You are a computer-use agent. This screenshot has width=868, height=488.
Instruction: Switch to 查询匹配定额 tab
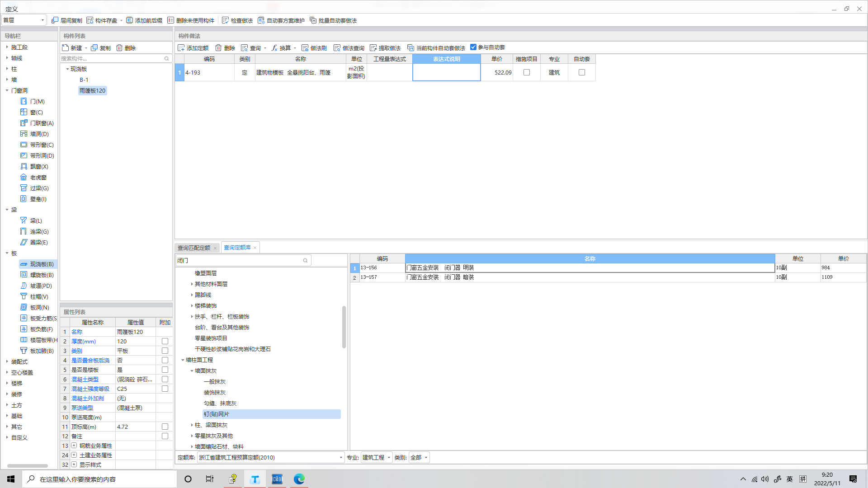[x=194, y=248]
